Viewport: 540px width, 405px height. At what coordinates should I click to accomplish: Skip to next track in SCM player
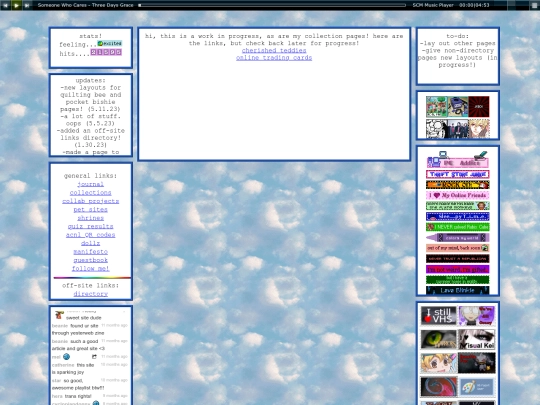point(27,5)
